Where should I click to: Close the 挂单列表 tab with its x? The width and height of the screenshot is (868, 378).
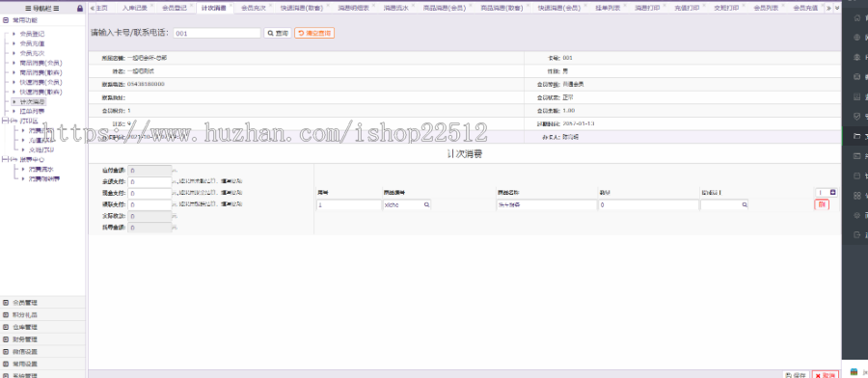[624, 5]
